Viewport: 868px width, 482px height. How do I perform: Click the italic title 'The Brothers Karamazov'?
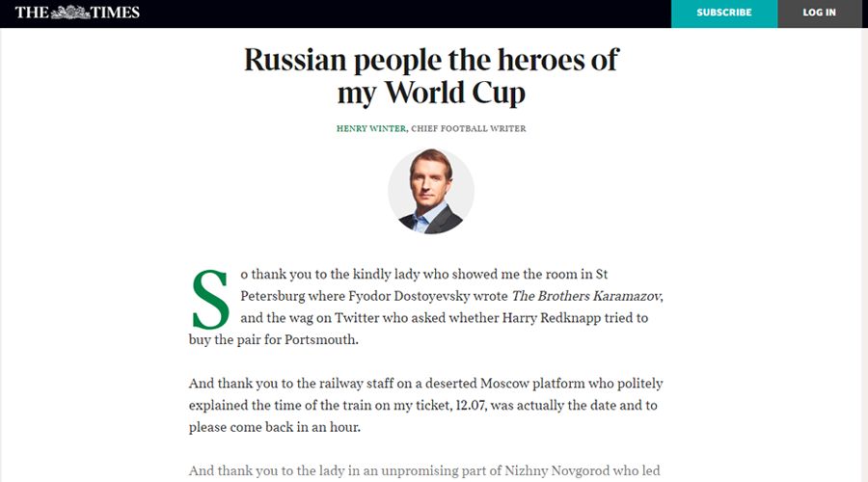(586, 295)
